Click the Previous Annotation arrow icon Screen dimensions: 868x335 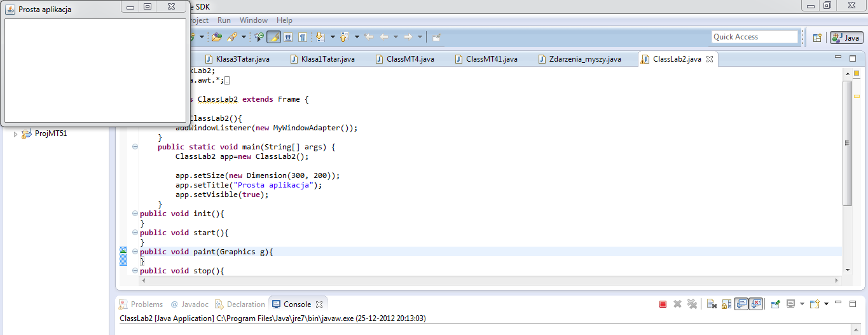point(345,38)
